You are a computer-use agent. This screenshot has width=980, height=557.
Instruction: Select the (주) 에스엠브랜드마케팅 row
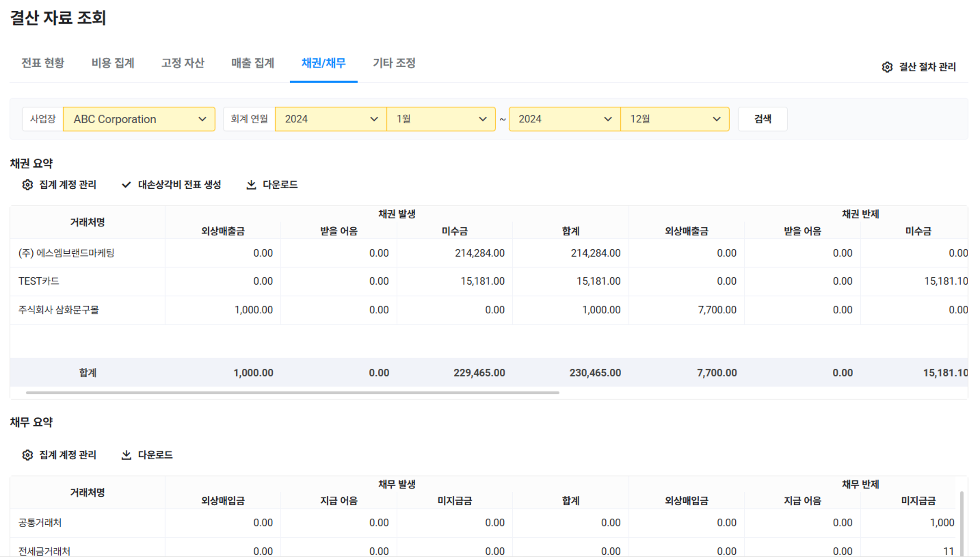(x=66, y=253)
